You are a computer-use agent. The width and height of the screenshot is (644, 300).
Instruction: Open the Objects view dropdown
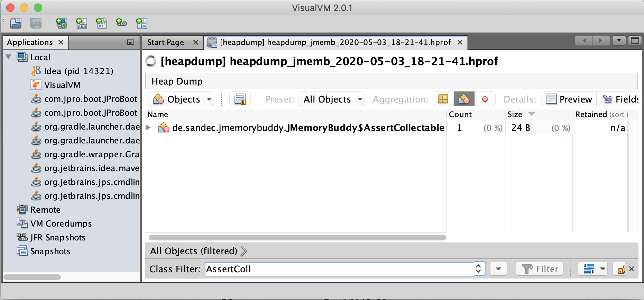click(x=181, y=99)
